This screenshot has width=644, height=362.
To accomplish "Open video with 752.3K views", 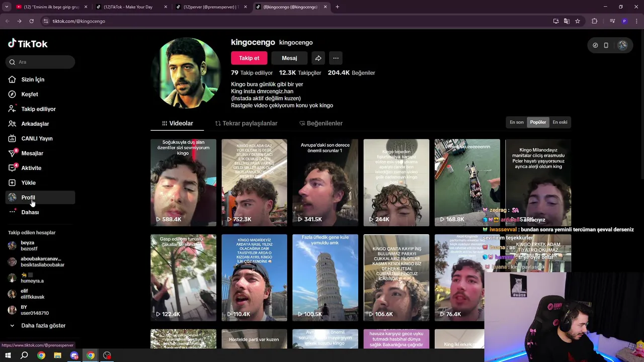I will pyautogui.click(x=254, y=183).
